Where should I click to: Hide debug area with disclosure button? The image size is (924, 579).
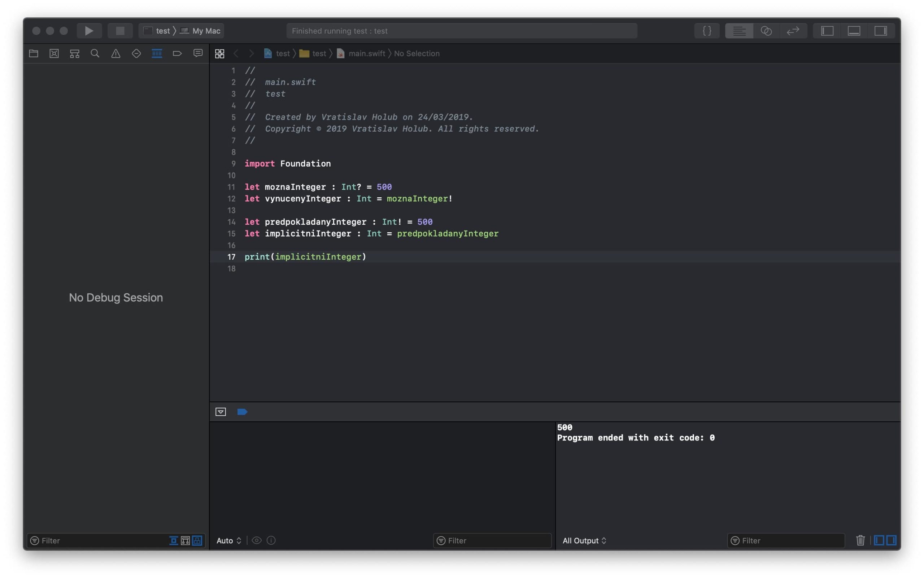[x=221, y=412]
